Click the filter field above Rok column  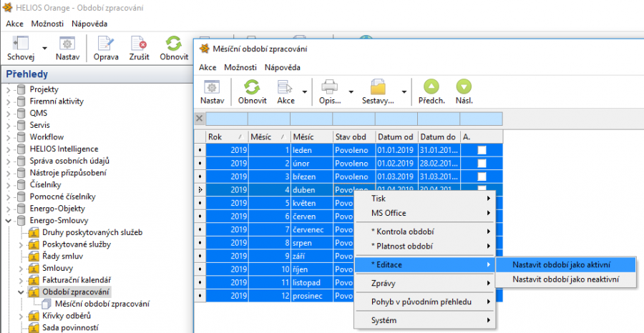click(x=227, y=119)
